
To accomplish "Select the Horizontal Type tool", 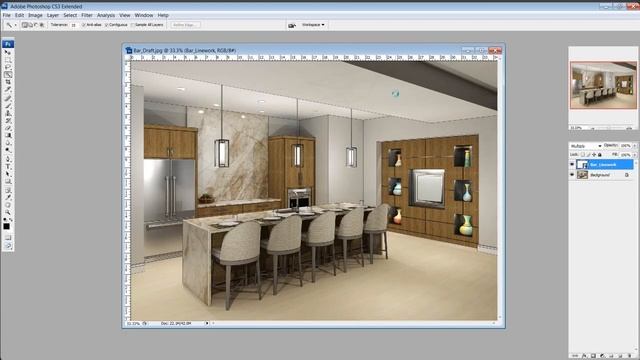I will click(x=8, y=166).
